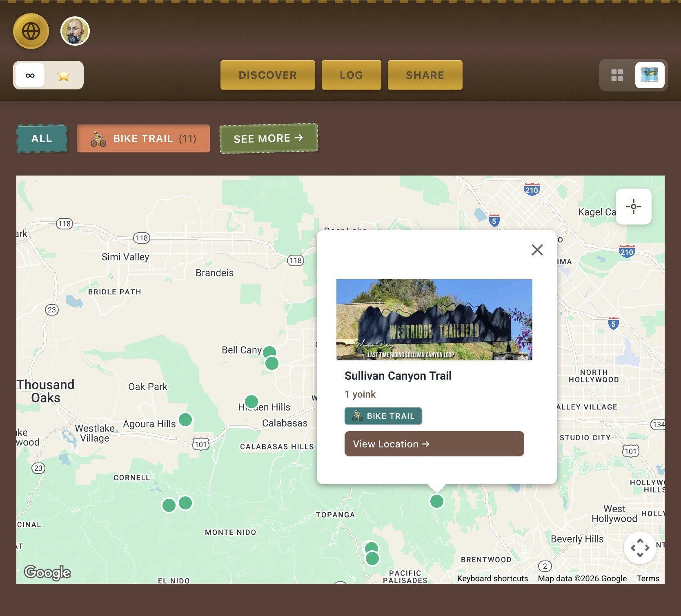
Task: Center the map on my location
Action: 634,207
